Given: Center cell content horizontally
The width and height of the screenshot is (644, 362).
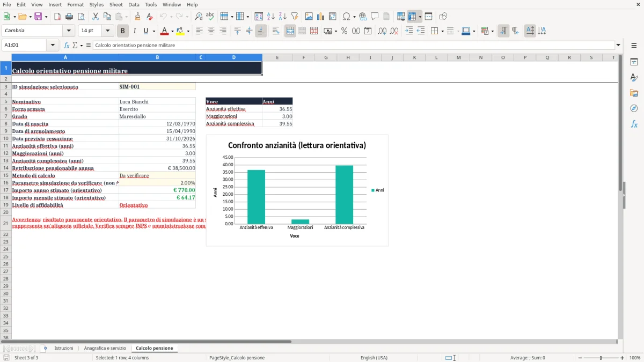Looking at the screenshot, I should coord(211,31).
